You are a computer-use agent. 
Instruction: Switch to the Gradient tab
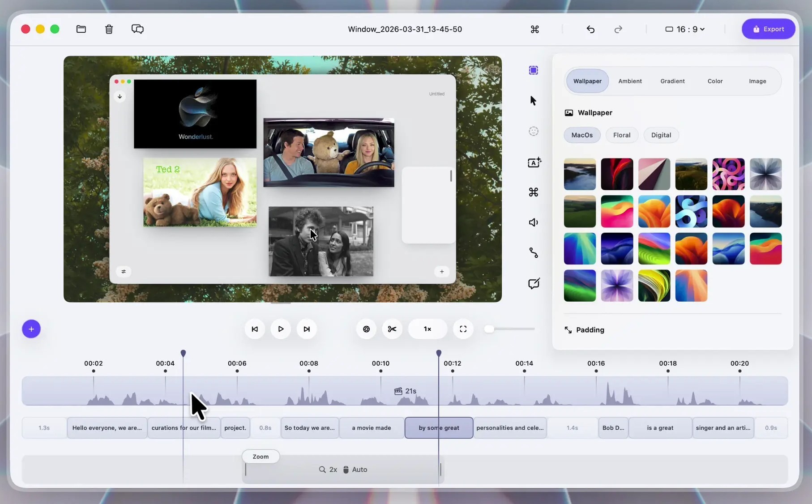pos(672,81)
